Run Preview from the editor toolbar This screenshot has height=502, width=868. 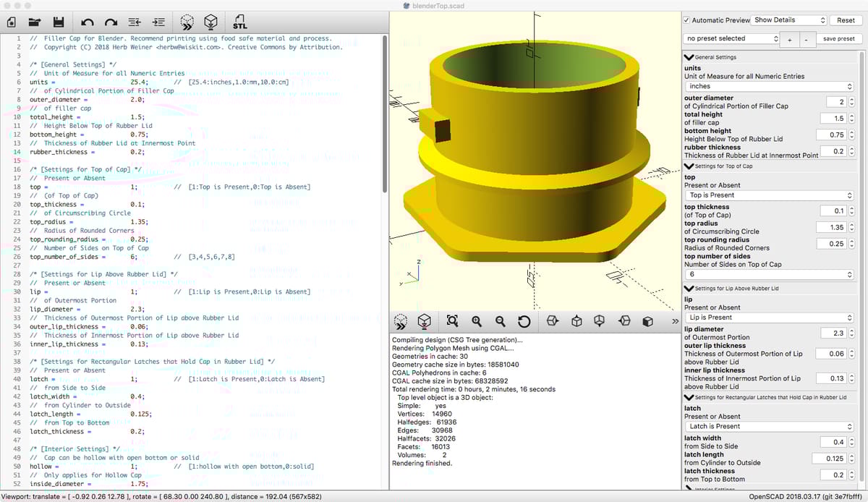click(187, 22)
